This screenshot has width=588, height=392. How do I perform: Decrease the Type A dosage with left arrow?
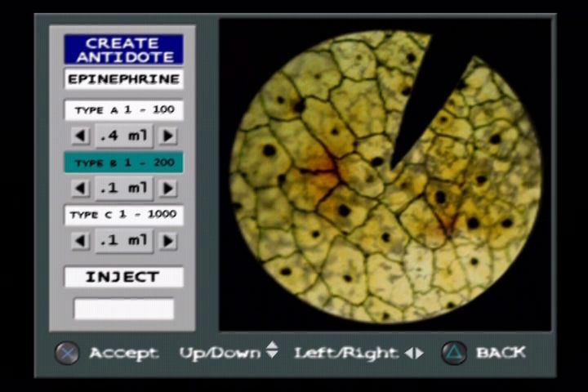(80, 136)
